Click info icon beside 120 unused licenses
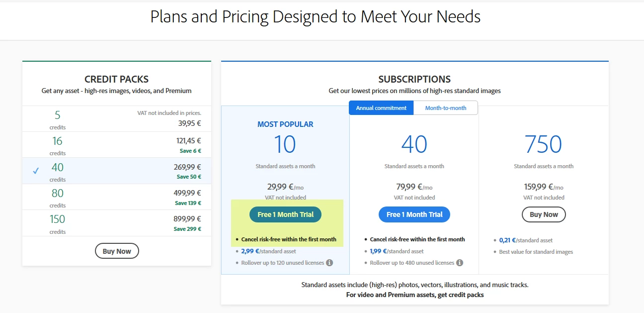The width and height of the screenshot is (644, 313). pos(329,263)
